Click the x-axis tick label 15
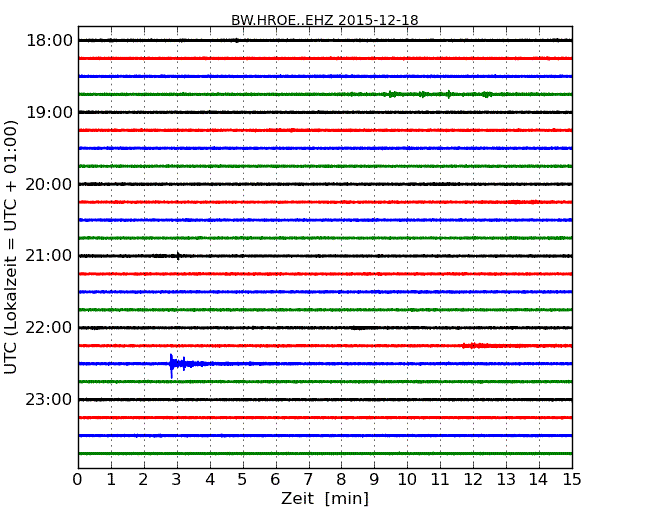This screenshot has width=650, height=520. tap(572, 479)
